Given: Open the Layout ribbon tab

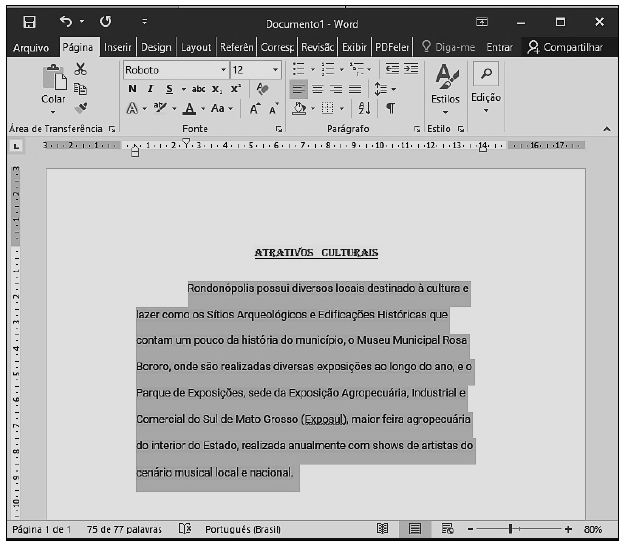Looking at the screenshot, I should click(196, 47).
